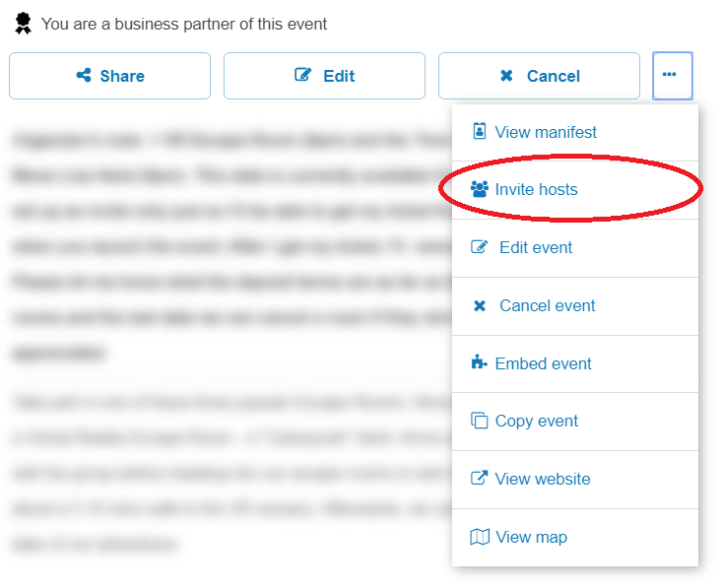
Task: Click the View website external link icon
Action: (x=480, y=479)
